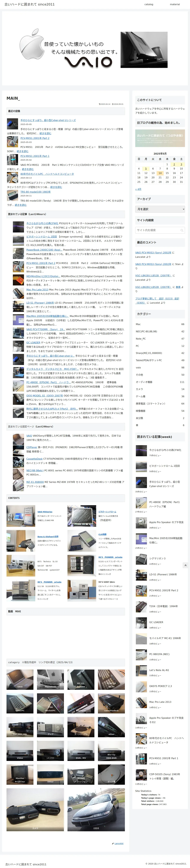Select calendar date 2
The width and height of the screenshot is (190, 868).
coord(174,164)
